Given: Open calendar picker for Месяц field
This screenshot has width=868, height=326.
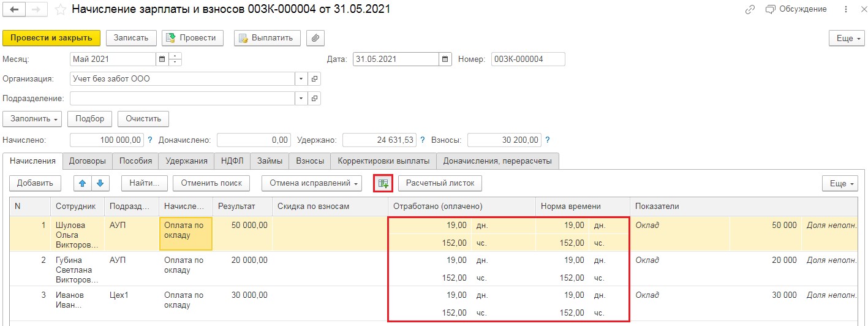Looking at the screenshot, I should (162, 59).
